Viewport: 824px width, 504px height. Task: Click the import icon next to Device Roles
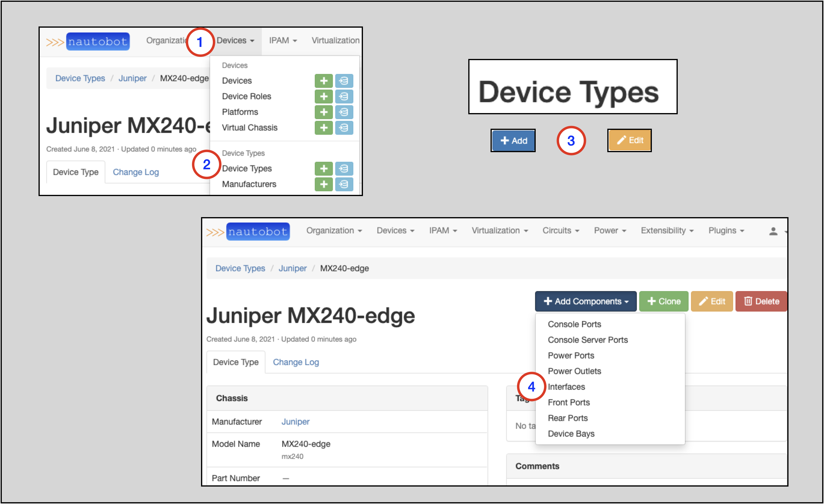[x=344, y=96]
